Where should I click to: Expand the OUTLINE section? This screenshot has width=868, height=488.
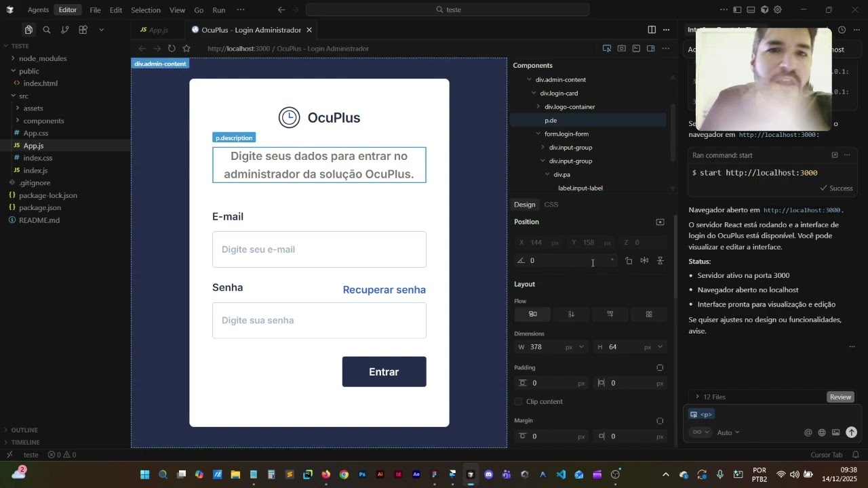pyautogui.click(x=24, y=430)
